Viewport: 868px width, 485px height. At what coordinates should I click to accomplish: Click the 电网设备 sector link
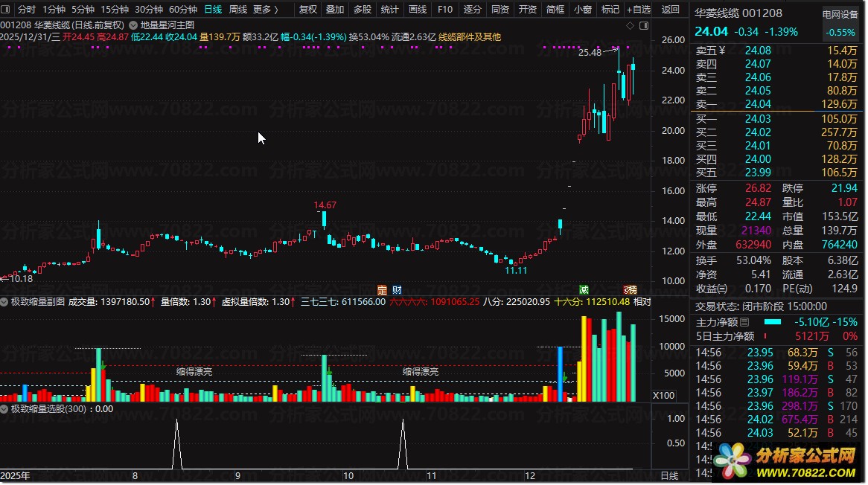[x=840, y=15]
